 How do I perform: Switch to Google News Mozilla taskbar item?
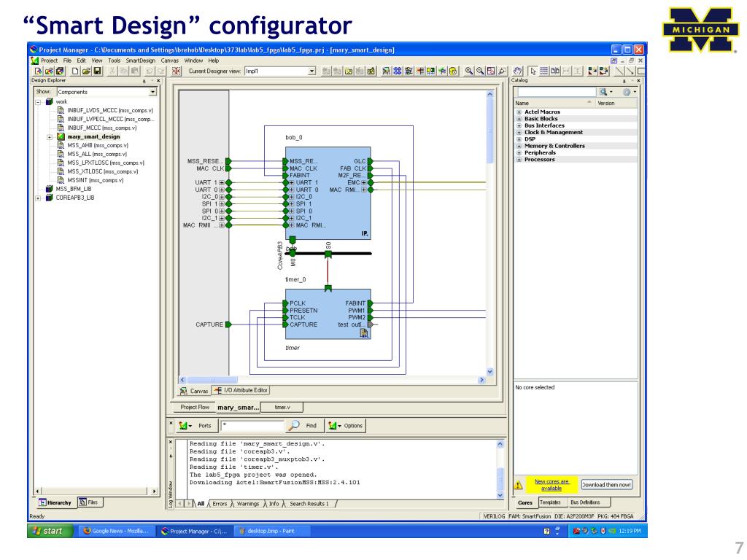coord(116,531)
